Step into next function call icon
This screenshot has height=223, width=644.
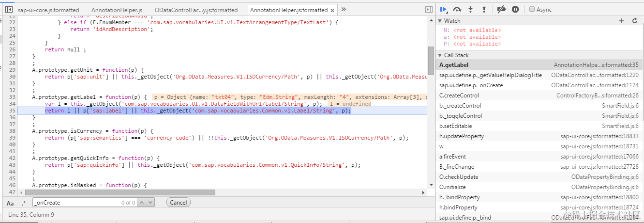click(x=470, y=9)
